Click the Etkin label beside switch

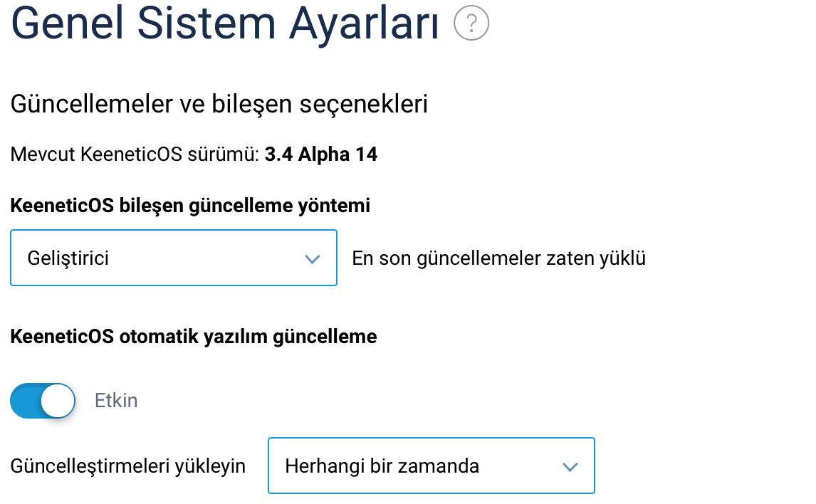click(x=116, y=401)
